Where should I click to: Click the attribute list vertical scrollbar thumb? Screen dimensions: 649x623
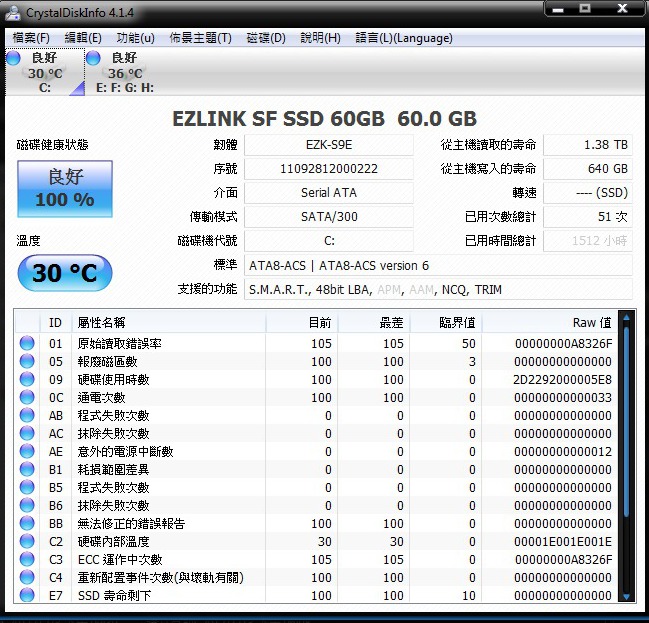coord(626,421)
